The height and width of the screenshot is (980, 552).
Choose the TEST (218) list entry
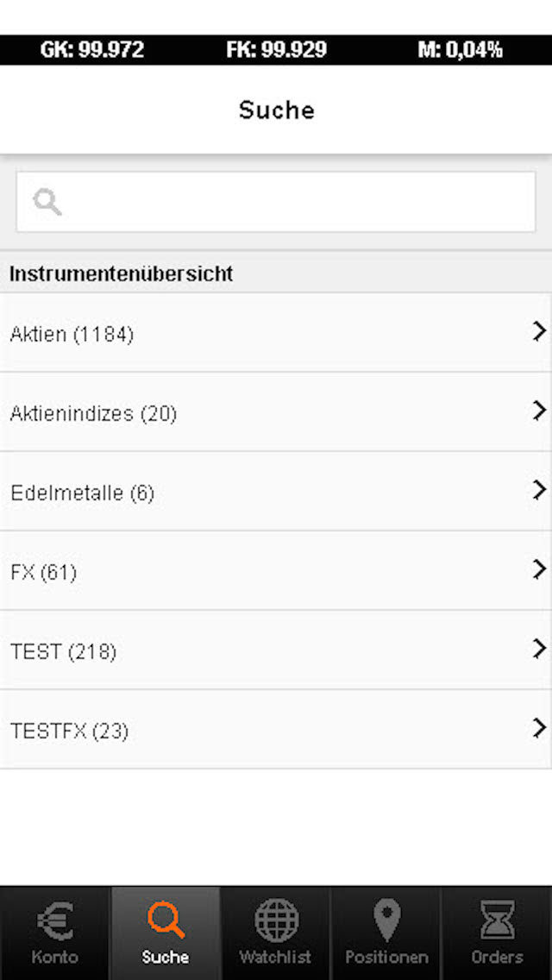(x=63, y=651)
